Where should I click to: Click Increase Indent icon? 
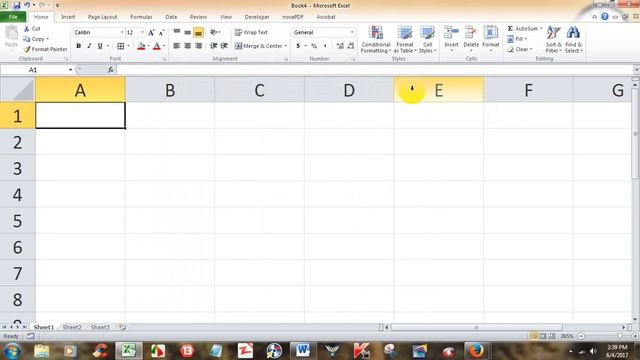224,46
